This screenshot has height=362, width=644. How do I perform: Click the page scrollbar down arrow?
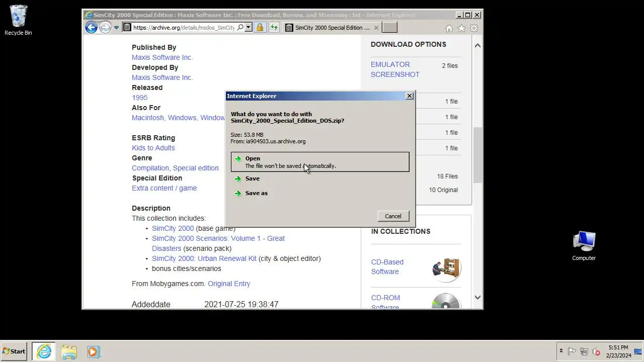click(x=477, y=298)
